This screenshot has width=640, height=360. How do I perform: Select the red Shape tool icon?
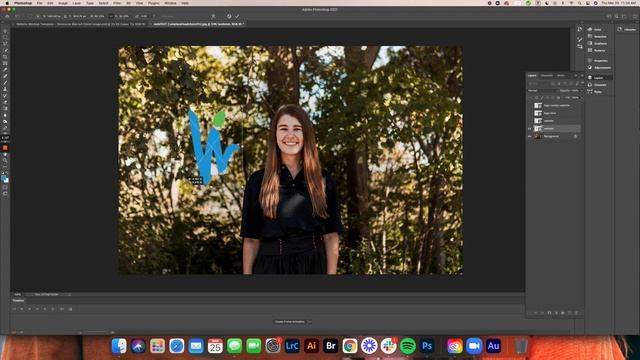(x=5, y=148)
